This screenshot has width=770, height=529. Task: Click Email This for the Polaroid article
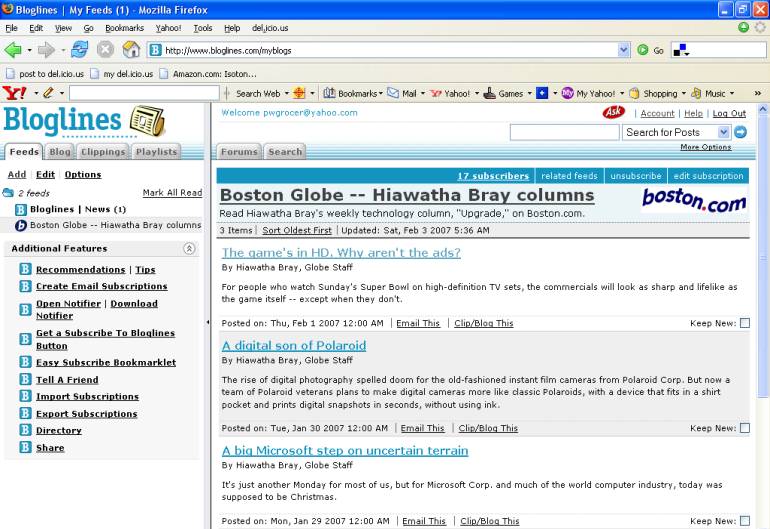pos(422,428)
